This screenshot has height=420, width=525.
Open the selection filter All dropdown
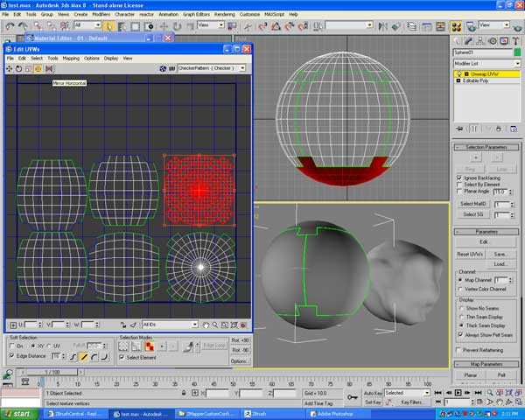[87, 25]
